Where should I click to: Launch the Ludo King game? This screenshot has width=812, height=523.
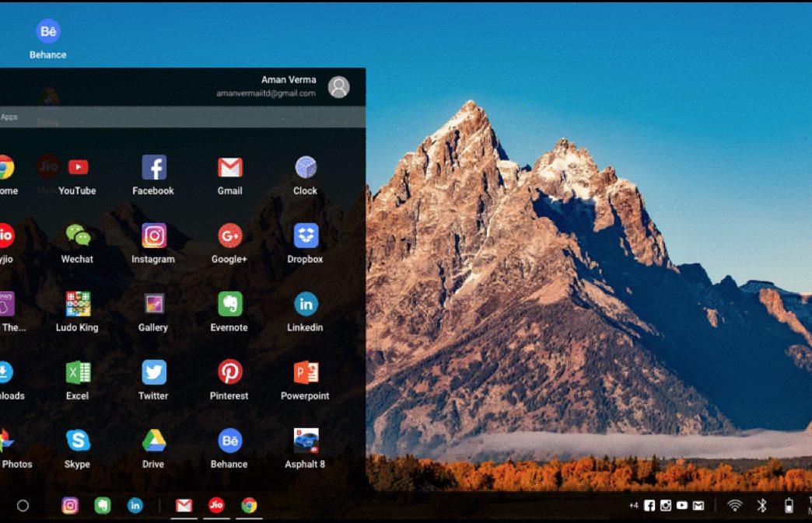pyautogui.click(x=78, y=305)
